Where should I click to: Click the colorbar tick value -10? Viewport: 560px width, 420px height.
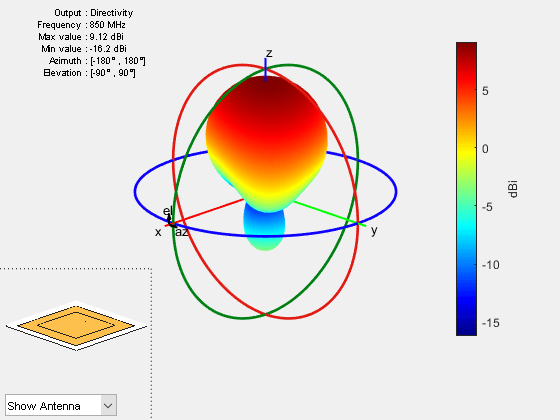pos(491,265)
